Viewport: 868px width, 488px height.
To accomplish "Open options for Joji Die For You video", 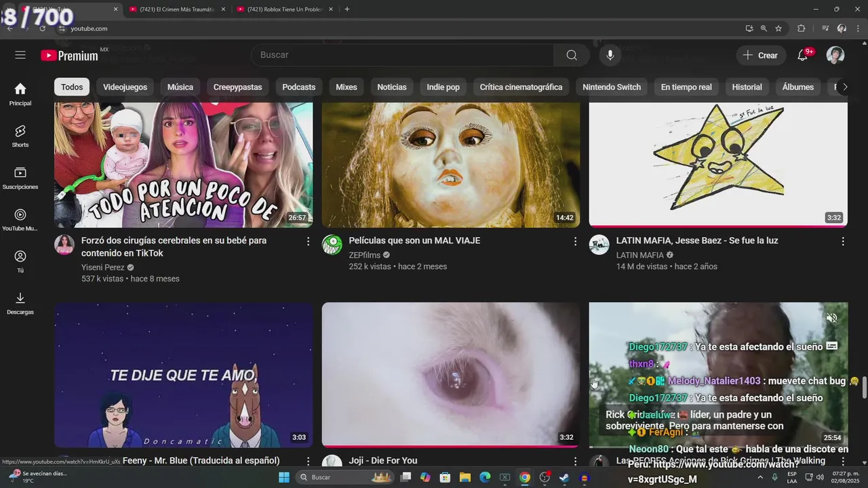I will (575, 461).
